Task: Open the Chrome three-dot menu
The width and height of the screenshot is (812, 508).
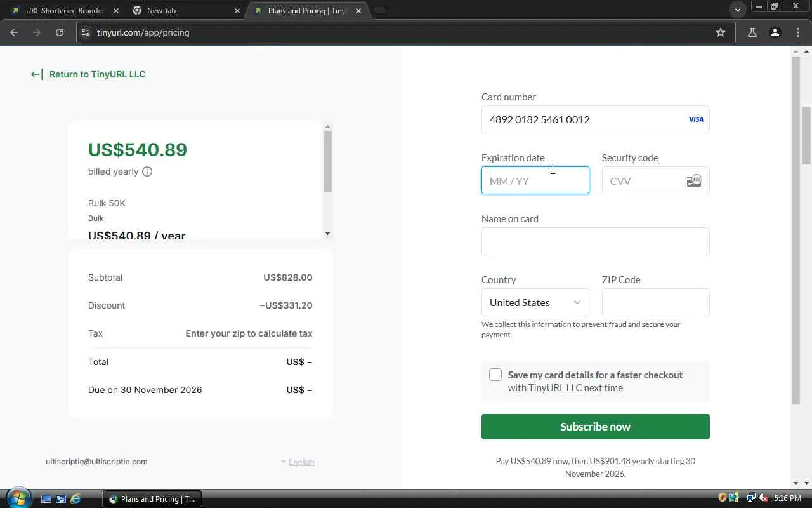Action: pos(798,32)
